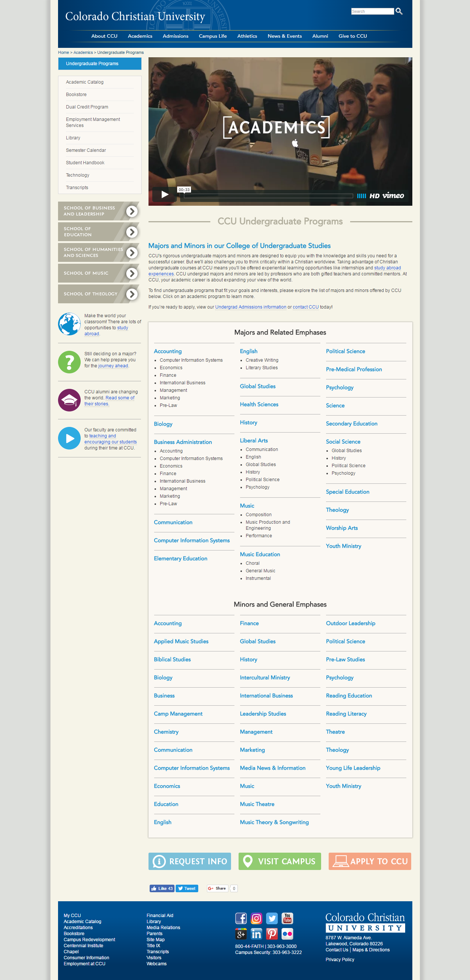470x980 pixels.
Task: Expand School of Education arrow
Action: pyautogui.click(x=132, y=232)
